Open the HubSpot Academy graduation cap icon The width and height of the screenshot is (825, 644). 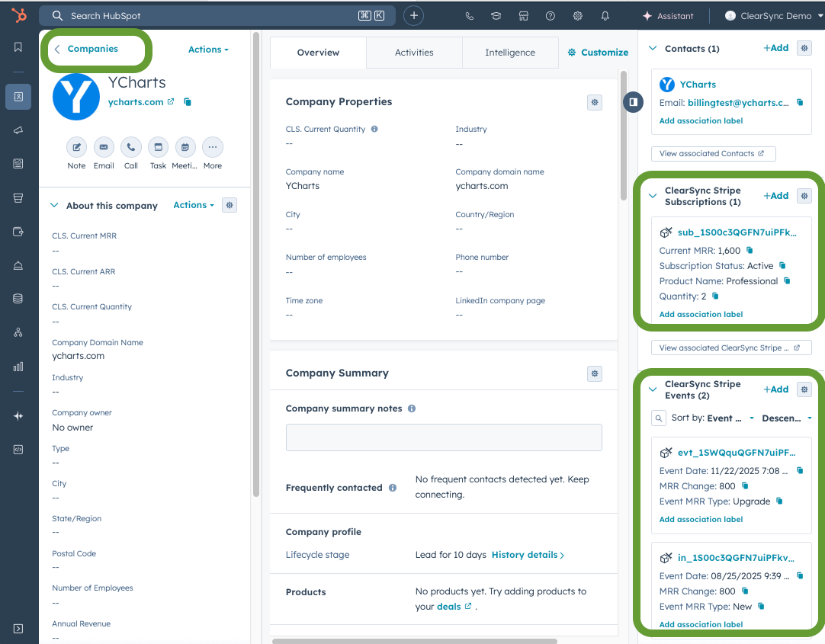pos(496,16)
